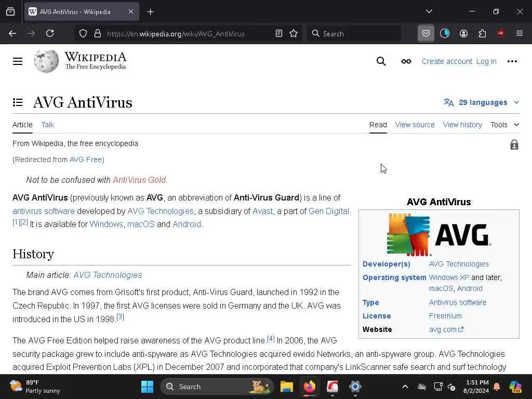Reload the current page
Screen dimensions: 532x399
pos(50,33)
